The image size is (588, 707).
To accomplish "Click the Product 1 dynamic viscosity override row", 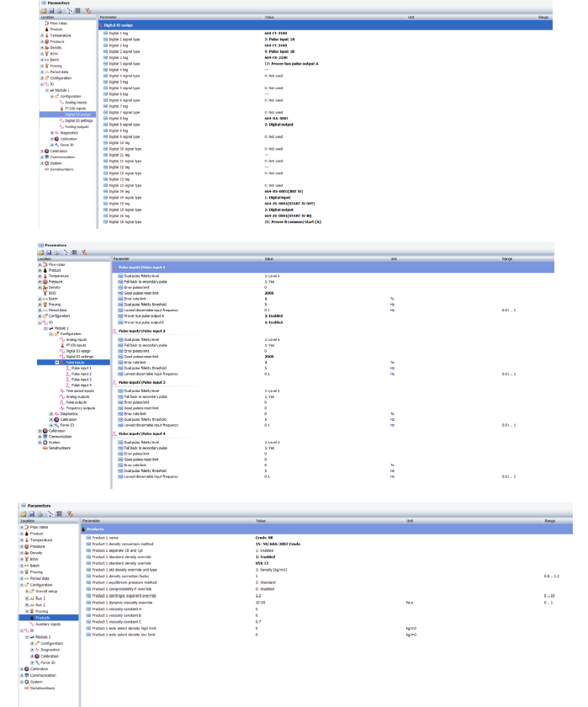I will 326,603.
